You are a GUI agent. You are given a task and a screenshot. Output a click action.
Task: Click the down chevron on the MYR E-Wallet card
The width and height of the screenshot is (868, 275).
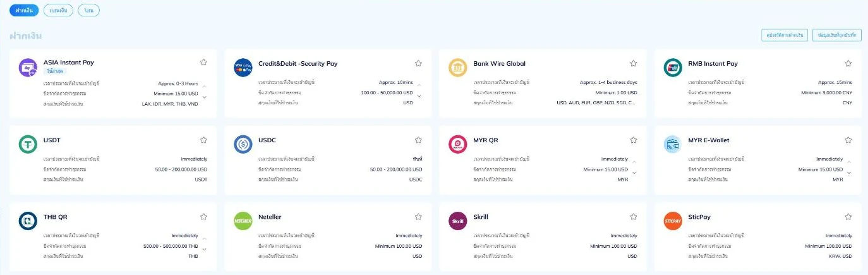click(849, 173)
